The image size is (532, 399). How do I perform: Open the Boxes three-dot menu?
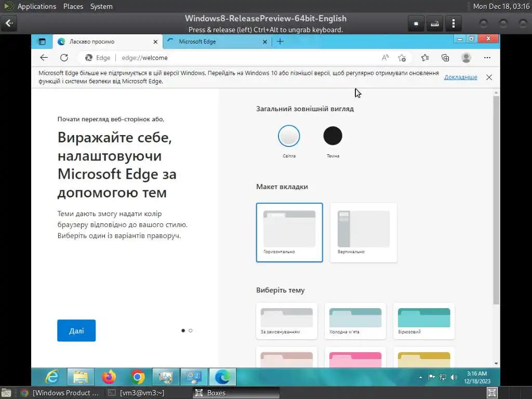pos(453,23)
